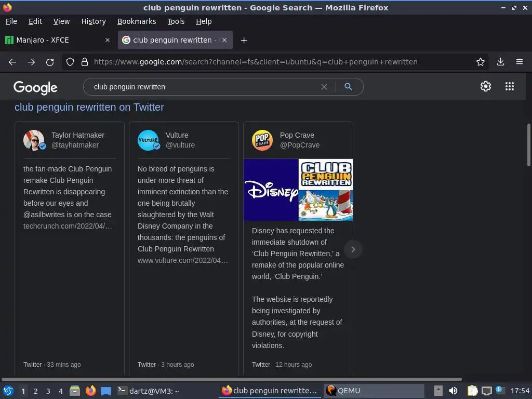Click the Vulture profile avatar

pyautogui.click(x=148, y=140)
